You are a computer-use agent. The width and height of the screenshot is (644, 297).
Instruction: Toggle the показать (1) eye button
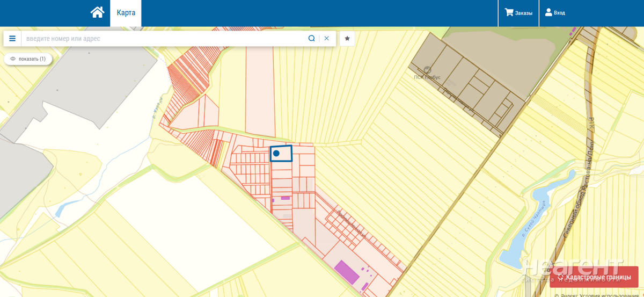click(x=28, y=59)
